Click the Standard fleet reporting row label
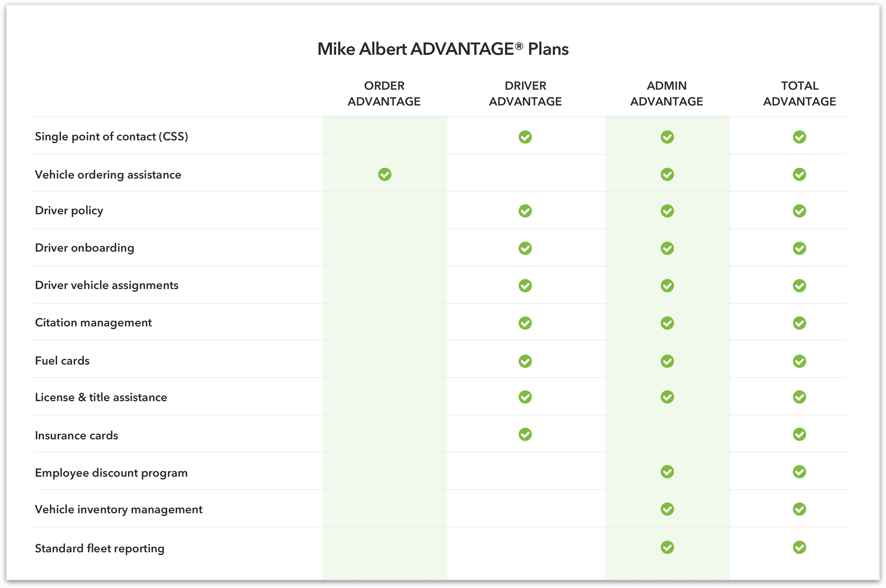886x588 pixels. tap(99, 548)
